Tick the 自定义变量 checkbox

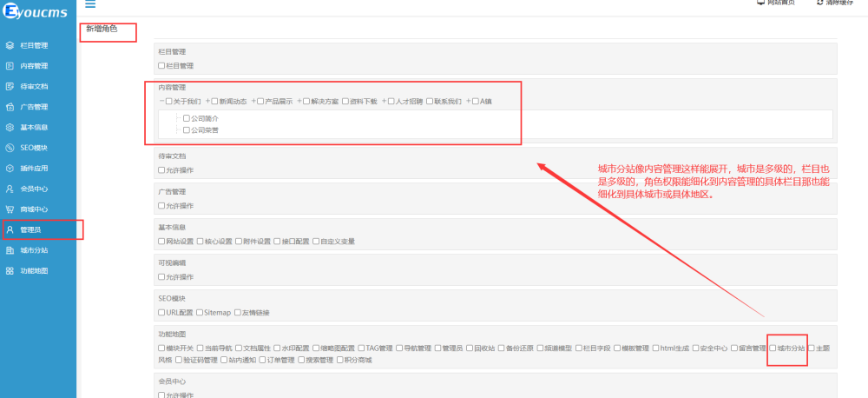click(316, 242)
